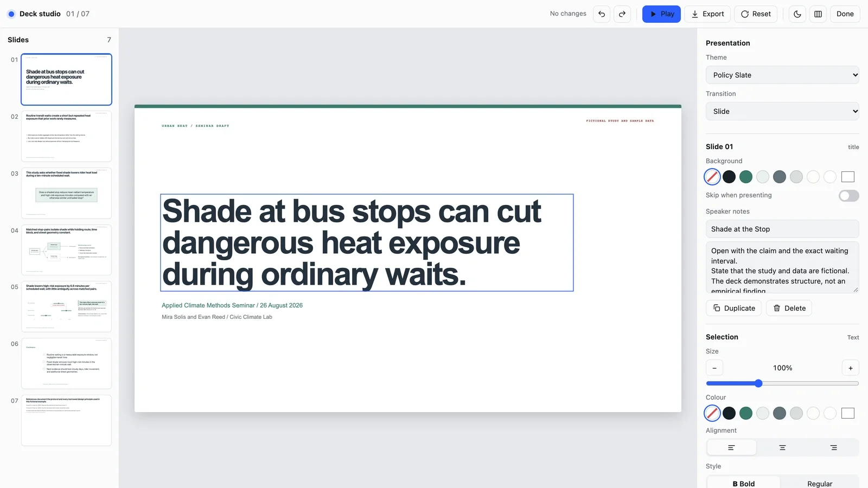Screen dimensions: 868x488
Task: Start the presentation with Play
Action: click(x=661, y=14)
